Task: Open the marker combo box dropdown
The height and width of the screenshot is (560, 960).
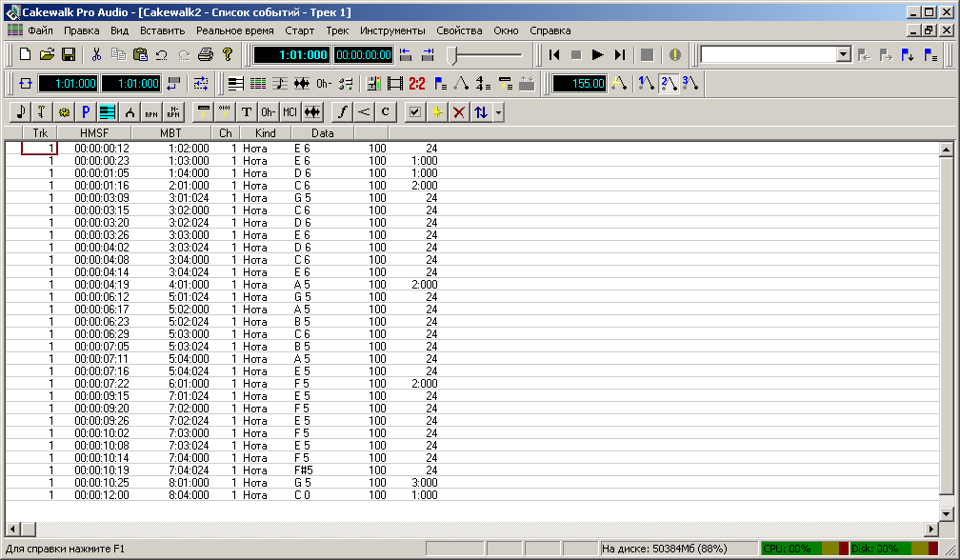Action: pyautogui.click(x=844, y=54)
